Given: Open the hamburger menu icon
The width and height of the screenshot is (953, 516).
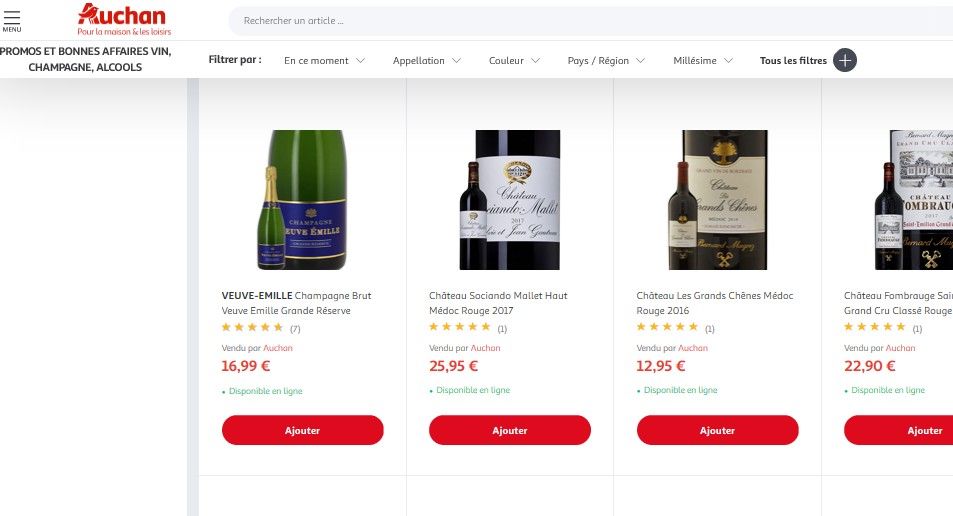Looking at the screenshot, I should pyautogui.click(x=11, y=20).
